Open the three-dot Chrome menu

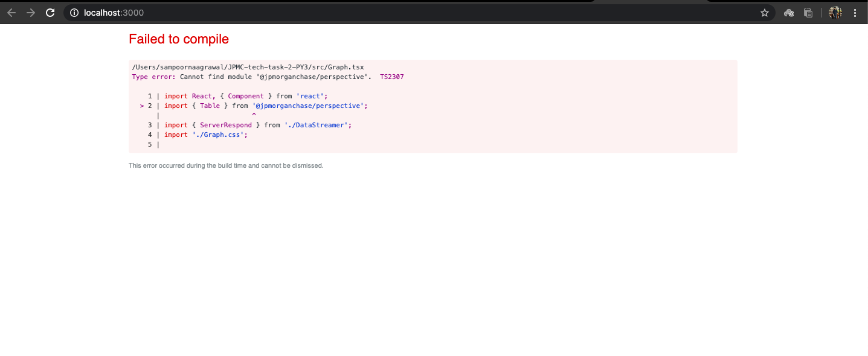click(855, 12)
